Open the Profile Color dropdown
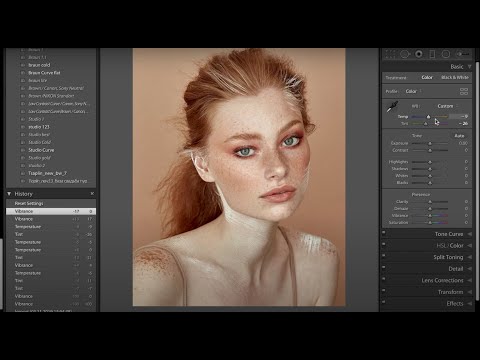This screenshot has width=480, height=360. 413,91
